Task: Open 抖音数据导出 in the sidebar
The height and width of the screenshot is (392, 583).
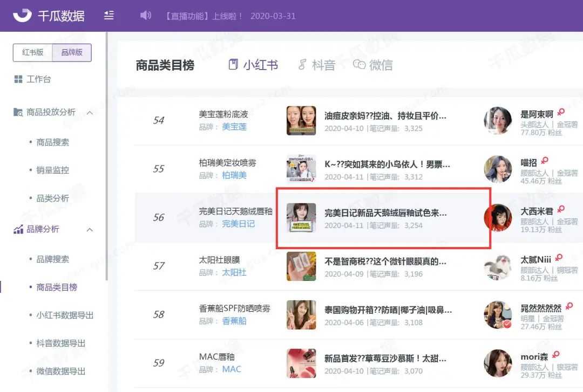Action: tap(60, 343)
